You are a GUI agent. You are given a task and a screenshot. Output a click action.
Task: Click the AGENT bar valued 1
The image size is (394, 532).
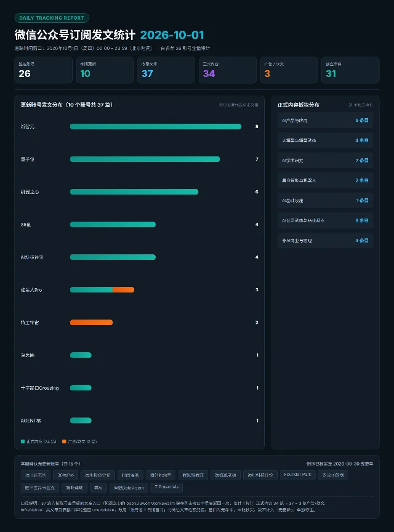click(81, 421)
